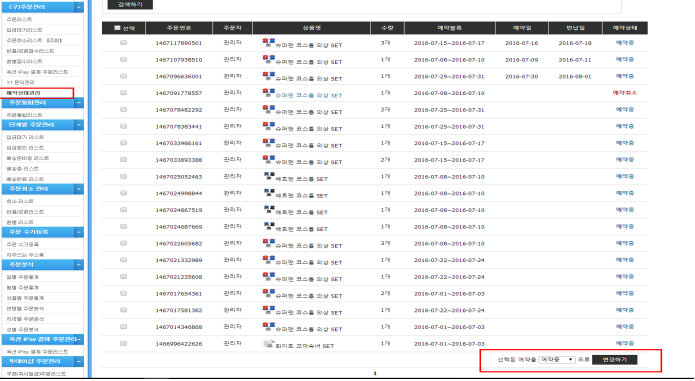Open 주문리스트 in the sidebar menu

(x=19, y=19)
